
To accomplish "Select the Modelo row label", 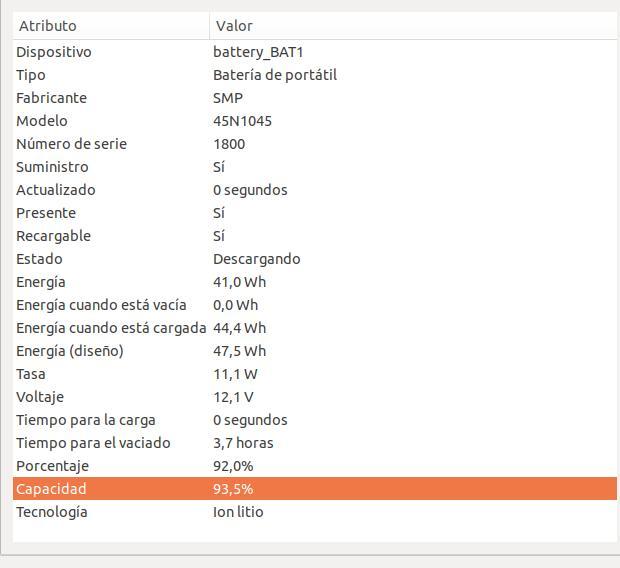I will pyautogui.click(x=42, y=121).
